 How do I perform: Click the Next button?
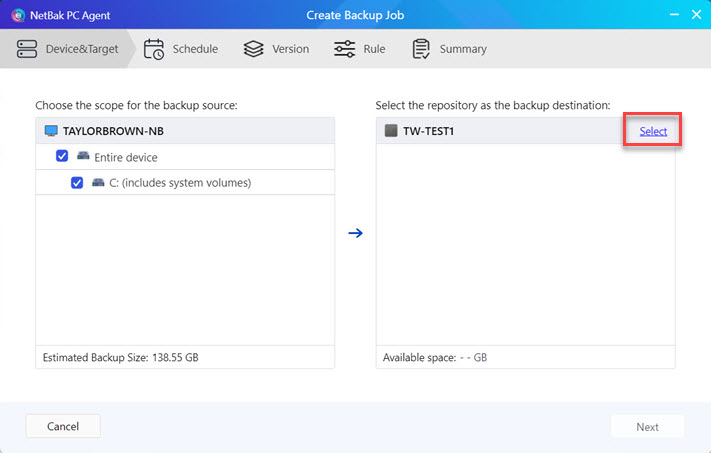click(x=647, y=427)
